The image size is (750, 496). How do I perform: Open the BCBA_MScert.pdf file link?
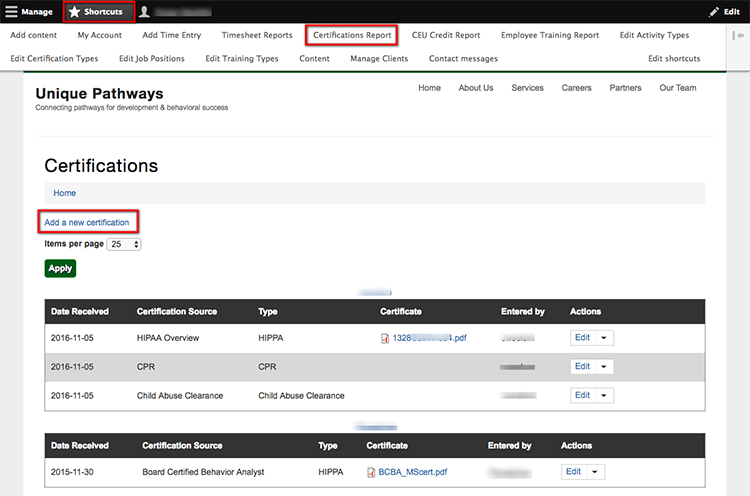(x=413, y=472)
